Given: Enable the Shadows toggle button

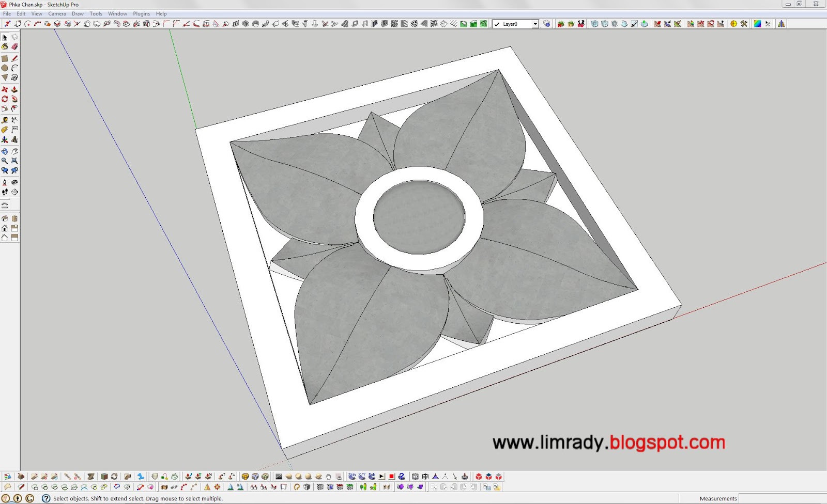Looking at the screenshot, I should click(x=733, y=24).
